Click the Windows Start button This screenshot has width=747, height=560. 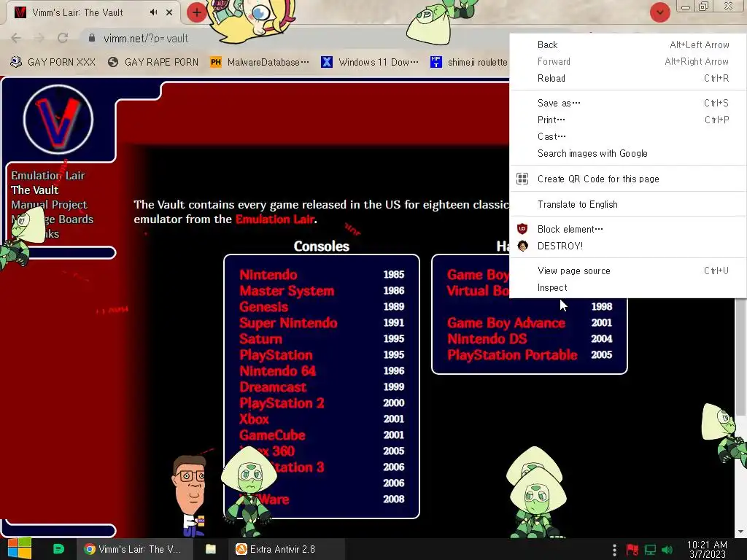[19, 549]
